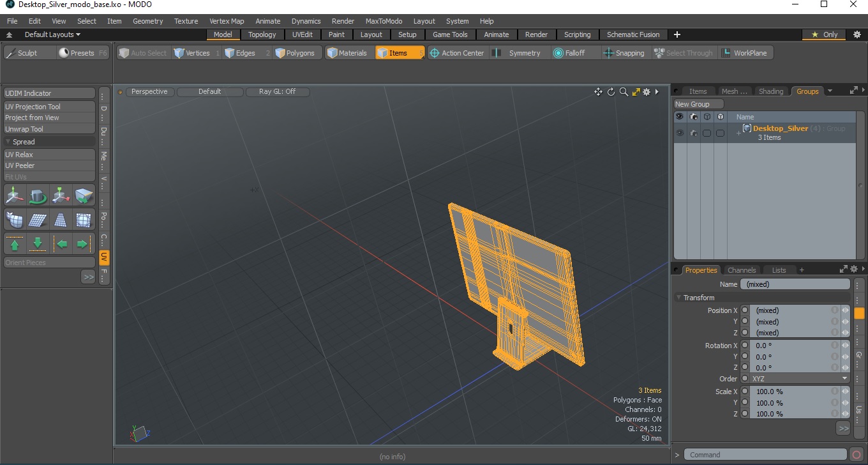Open the Vertex Map menu
868x465 pixels.
(x=227, y=21)
